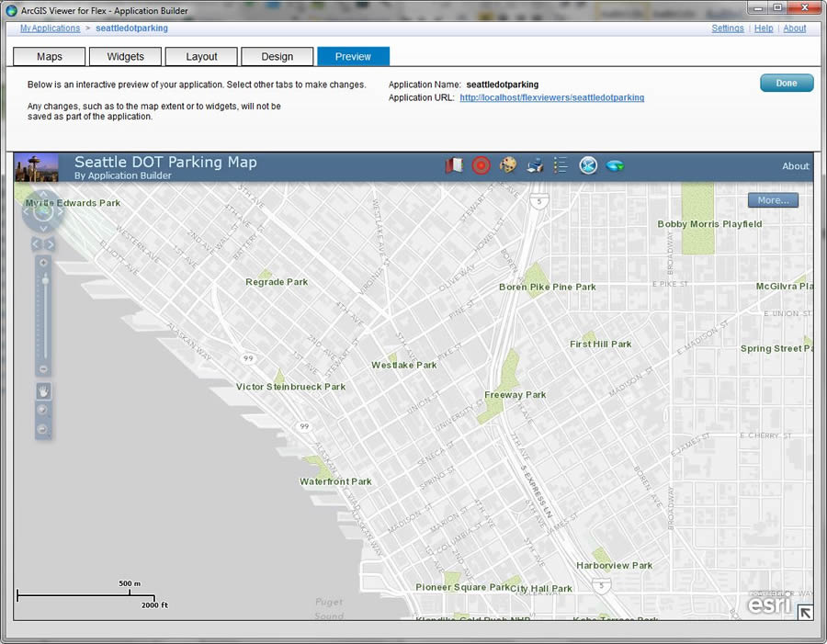827x644 pixels.
Task: Go to next map extent
Action: [x=51, y=244]
